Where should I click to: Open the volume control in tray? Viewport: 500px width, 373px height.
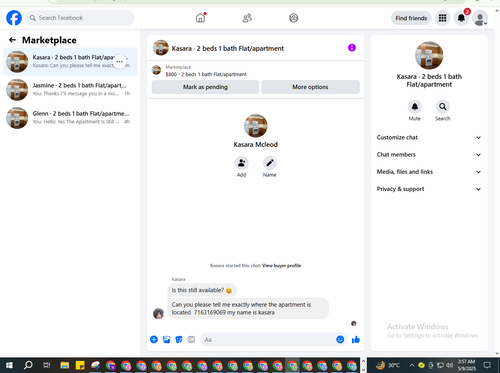450,365
